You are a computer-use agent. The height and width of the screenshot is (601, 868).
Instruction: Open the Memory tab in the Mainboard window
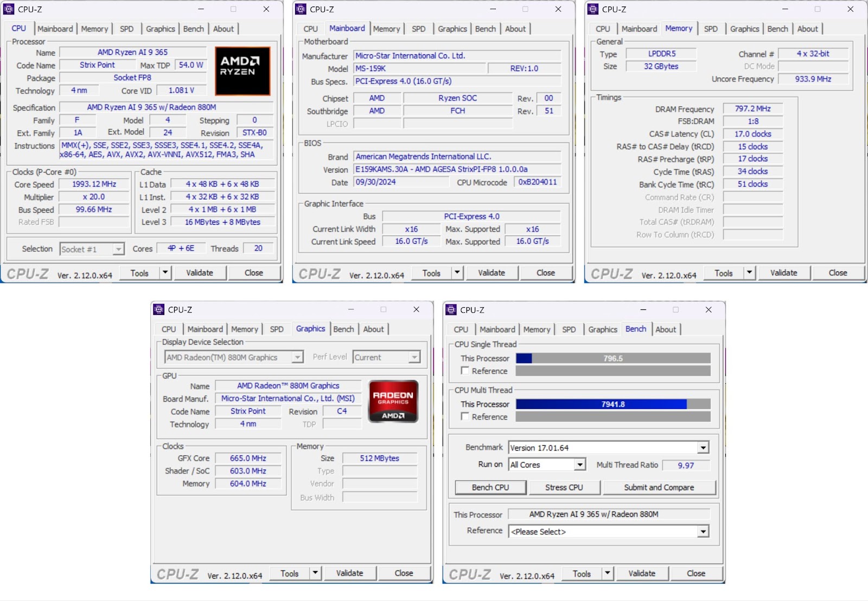[x=386, y=29]
